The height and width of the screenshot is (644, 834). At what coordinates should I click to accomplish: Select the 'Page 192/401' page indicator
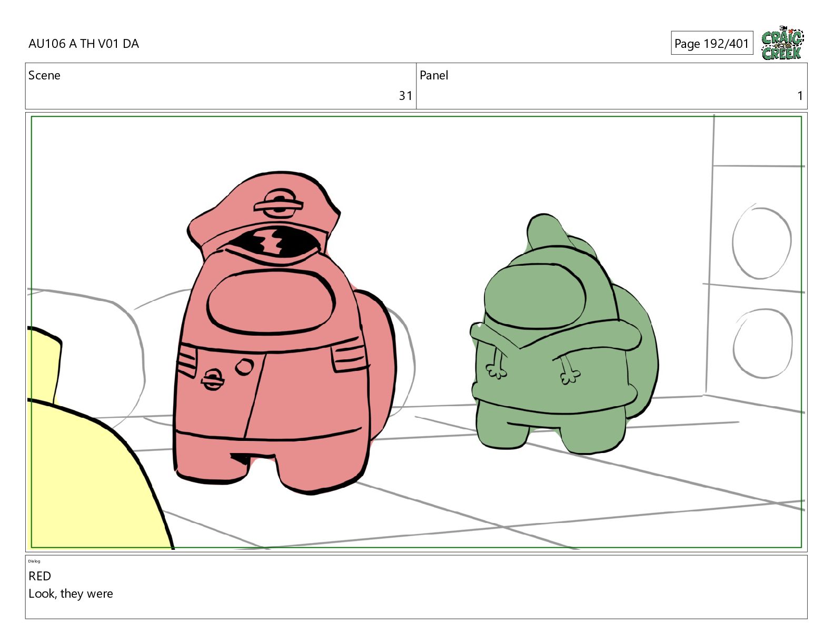[x=712, y=43]
